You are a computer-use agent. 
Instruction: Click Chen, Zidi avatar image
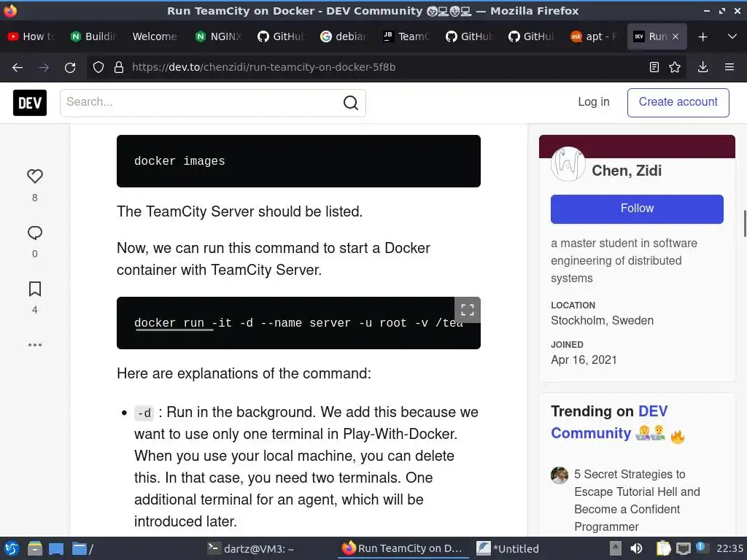pyautogui.click(x=568, y=164)
